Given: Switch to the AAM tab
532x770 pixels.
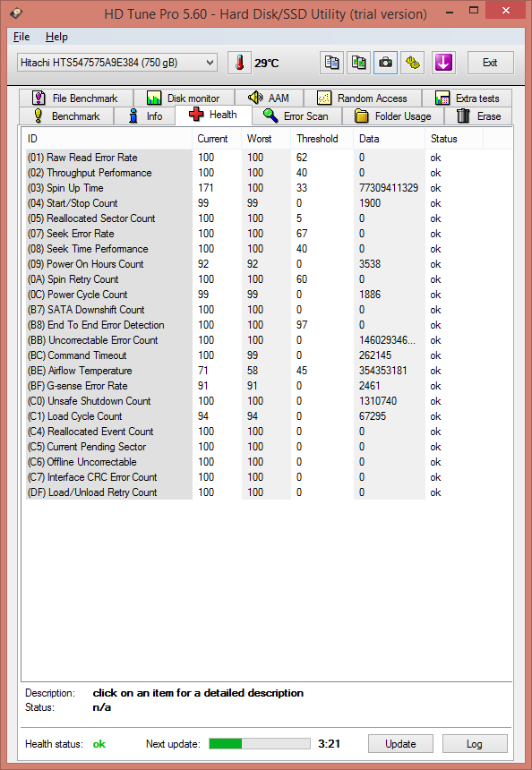Looking at the screenshot, I should tap(269, 98).
